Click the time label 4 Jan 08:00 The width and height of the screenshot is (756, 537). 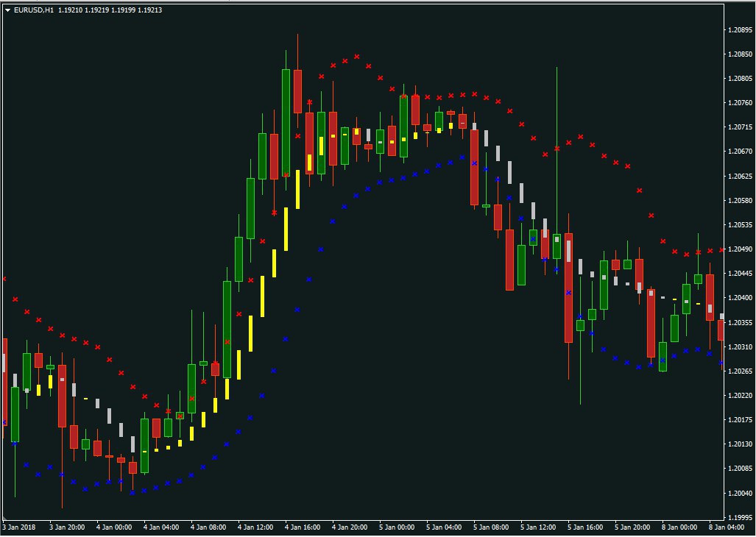pyautogui.click(x=208, y=527)
